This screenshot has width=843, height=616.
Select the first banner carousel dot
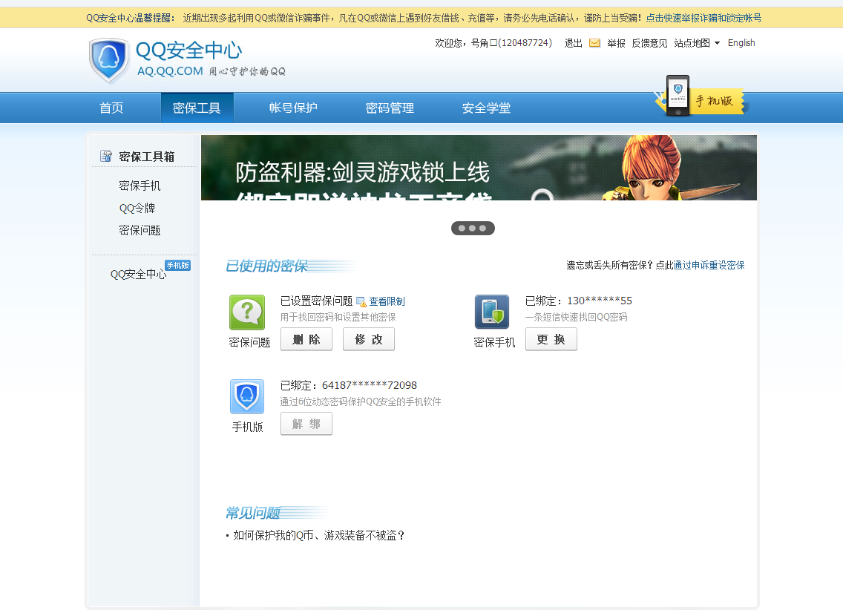pos(462,229)
